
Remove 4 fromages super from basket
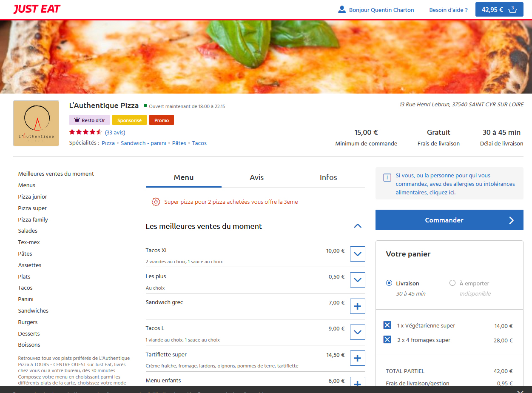(387, 339)
